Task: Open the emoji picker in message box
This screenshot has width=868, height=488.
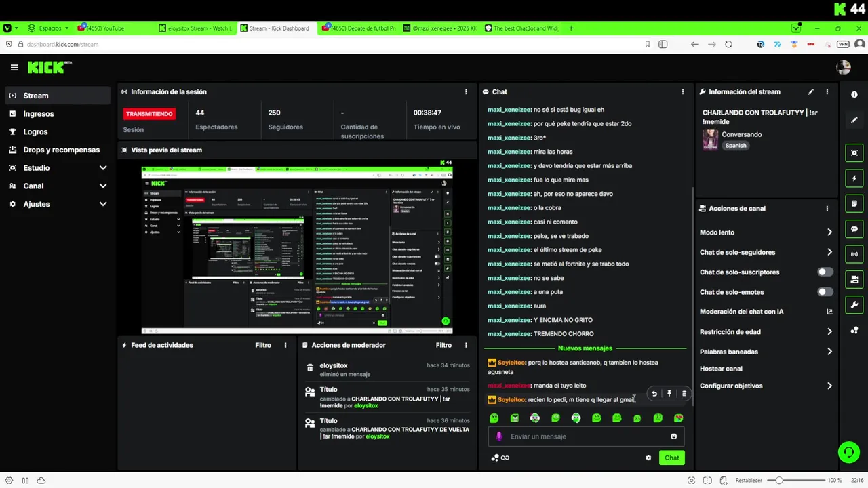Action: (x=673, y=436)
